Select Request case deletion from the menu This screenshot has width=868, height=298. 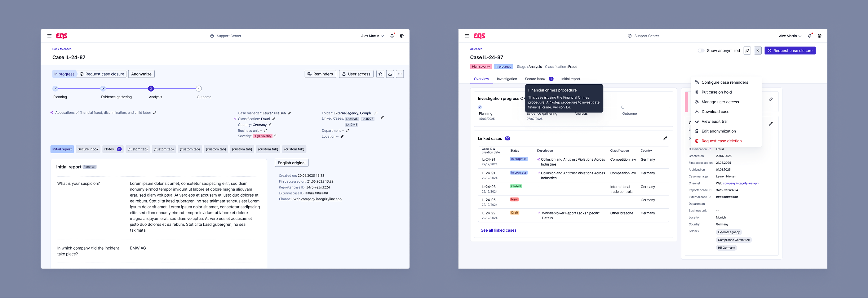(721, 141)
